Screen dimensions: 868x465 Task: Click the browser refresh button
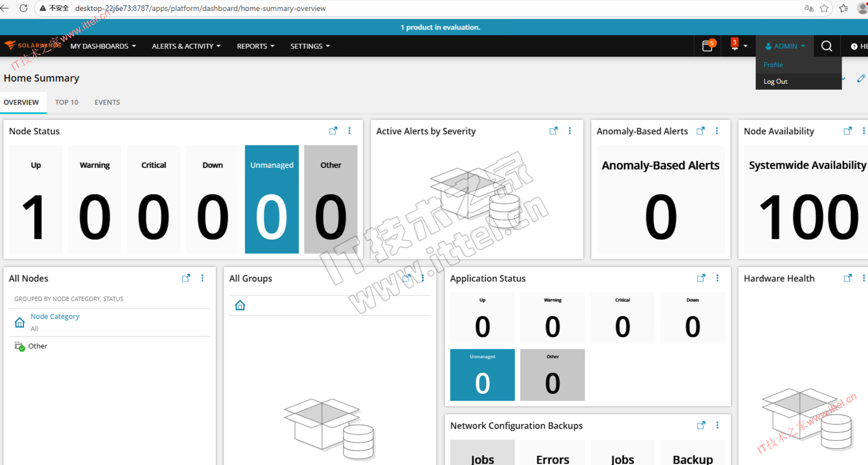23,8
